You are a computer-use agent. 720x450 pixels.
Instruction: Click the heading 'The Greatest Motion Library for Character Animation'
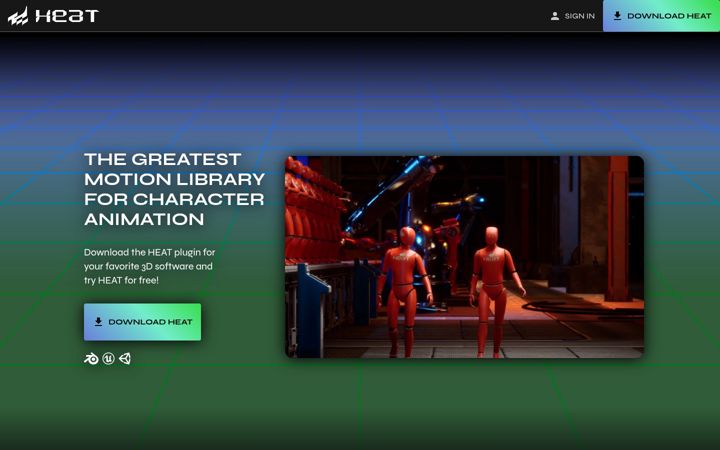tap(174, 189)
